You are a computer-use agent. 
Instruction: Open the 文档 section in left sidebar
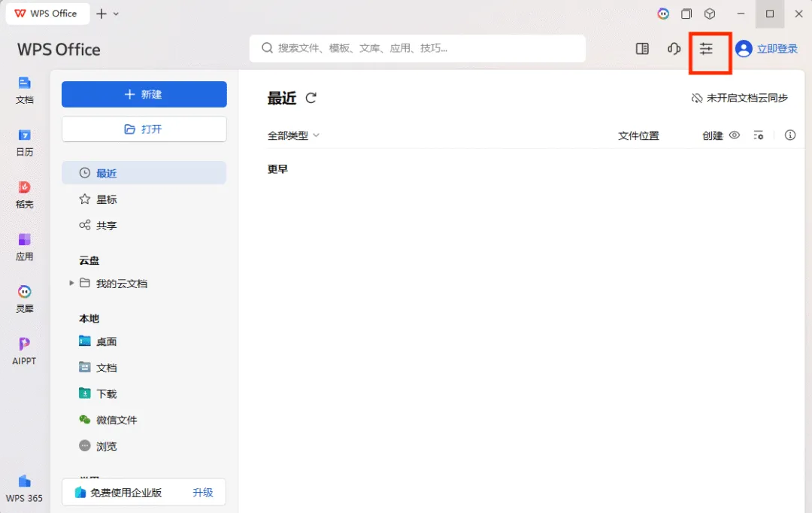click(24, 90)
